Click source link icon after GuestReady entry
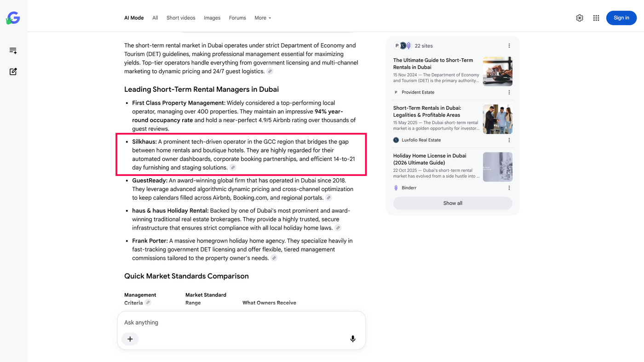 click(328, 198)
